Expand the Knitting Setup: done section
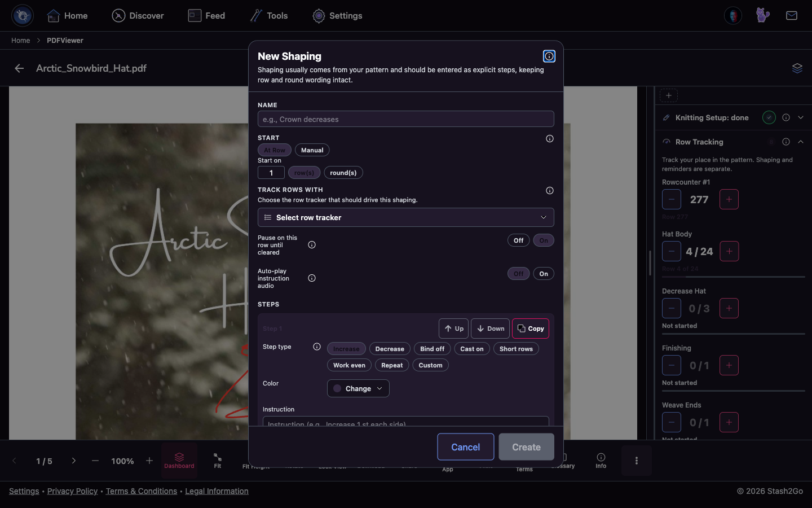Screen dimensions: 812x508 [x=801, y=117]
